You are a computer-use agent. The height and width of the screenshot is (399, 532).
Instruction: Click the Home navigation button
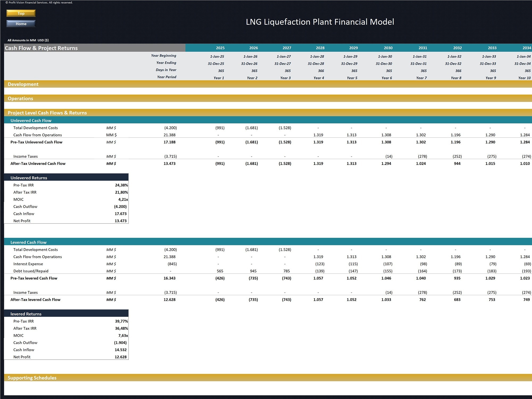click(x=20, y=23)
